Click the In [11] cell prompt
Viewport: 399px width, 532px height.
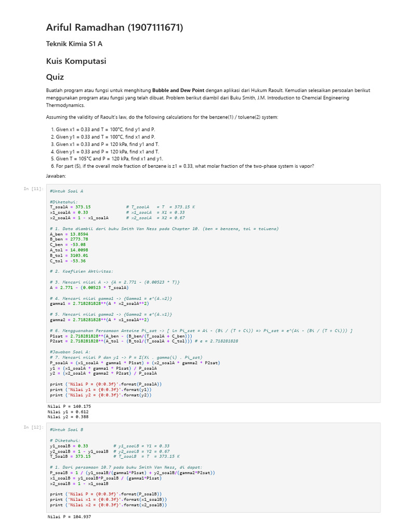point(33,189)
